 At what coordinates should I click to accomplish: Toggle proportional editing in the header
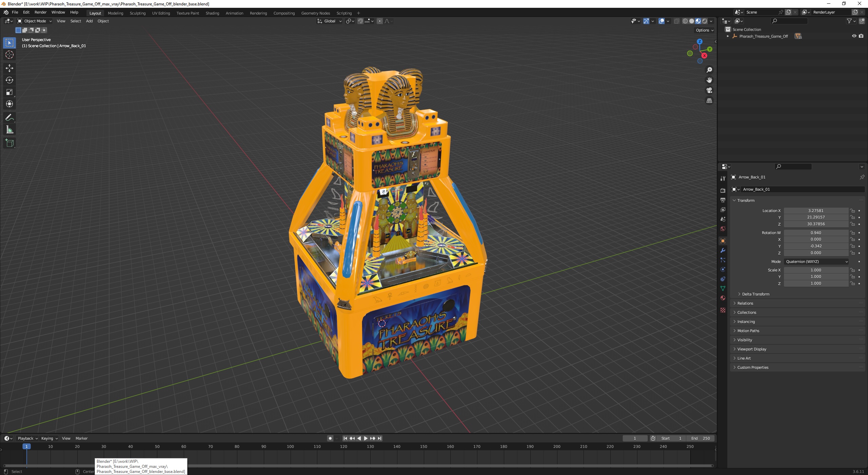click(380, 21)
